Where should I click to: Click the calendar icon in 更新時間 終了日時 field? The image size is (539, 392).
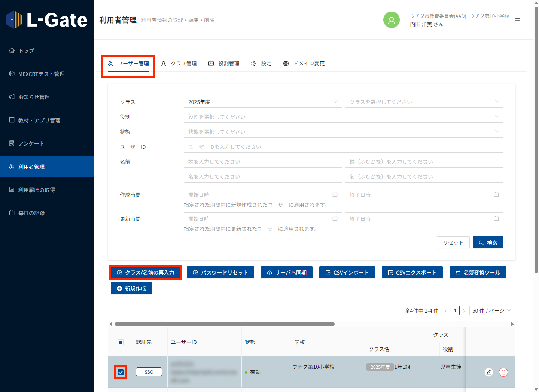coord(496,219)
